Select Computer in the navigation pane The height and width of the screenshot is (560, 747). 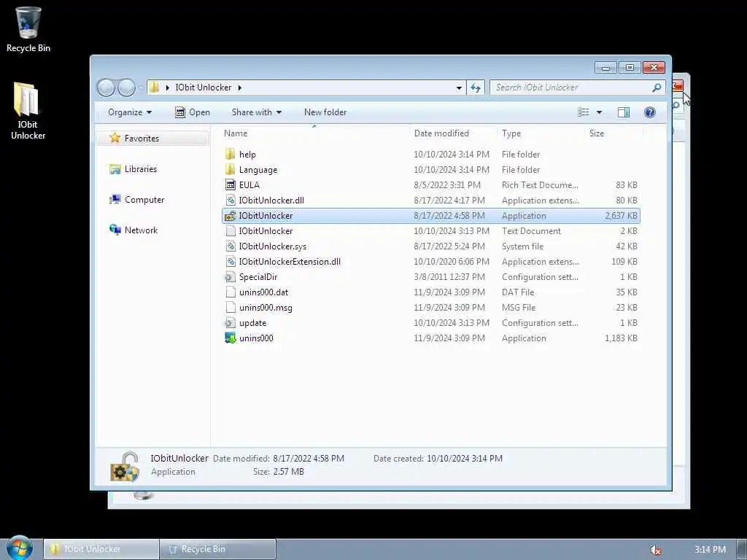pyautogui.click(x=144, y=200)
